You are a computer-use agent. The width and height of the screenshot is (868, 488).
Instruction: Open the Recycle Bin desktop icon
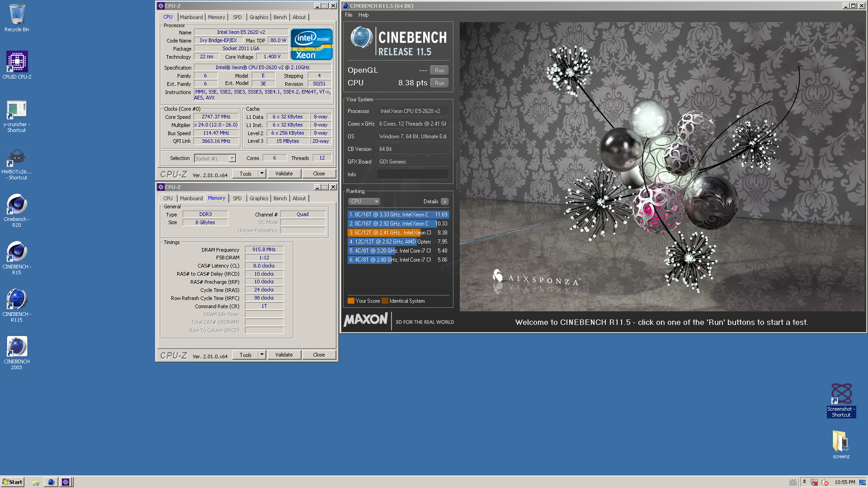tap(17, 18)
